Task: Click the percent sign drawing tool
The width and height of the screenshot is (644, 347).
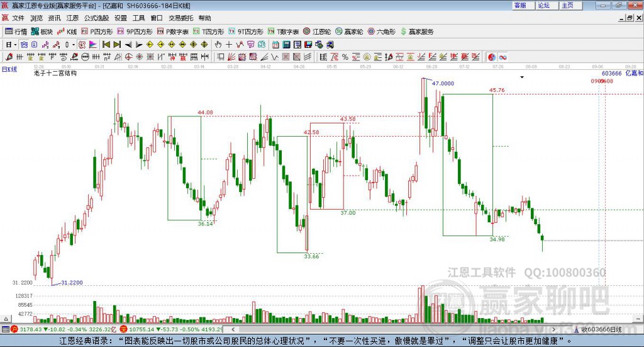Action: click(x=345, y=57)
